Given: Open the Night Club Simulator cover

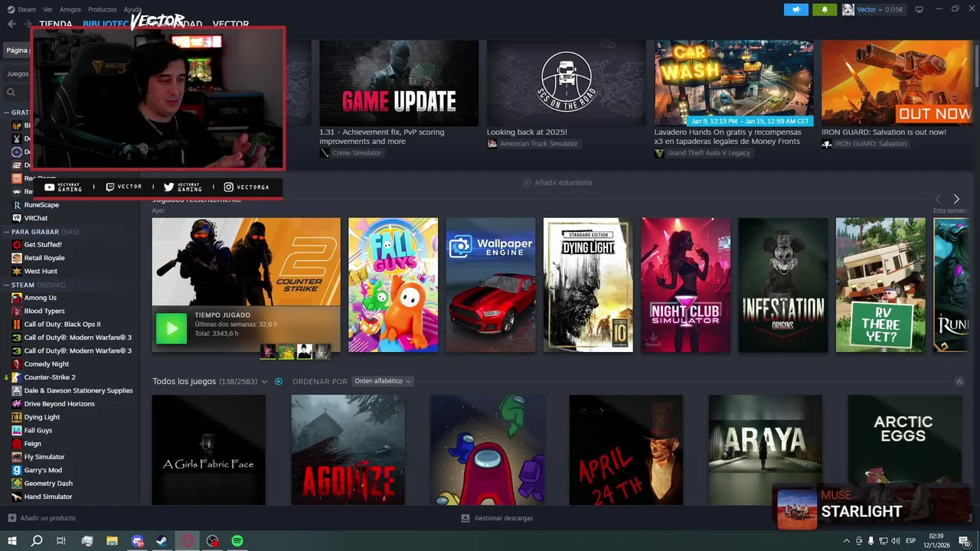Looking at the screenshot, I should click(686, 285).
